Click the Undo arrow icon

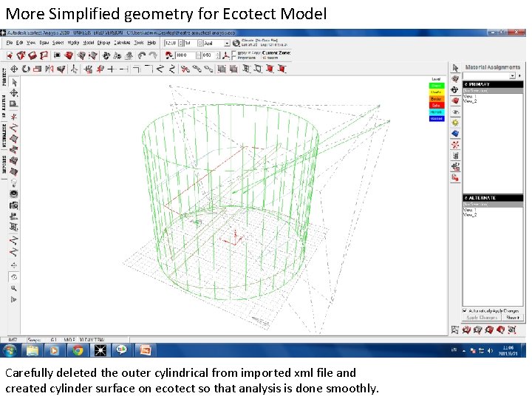tap(142, 55)
